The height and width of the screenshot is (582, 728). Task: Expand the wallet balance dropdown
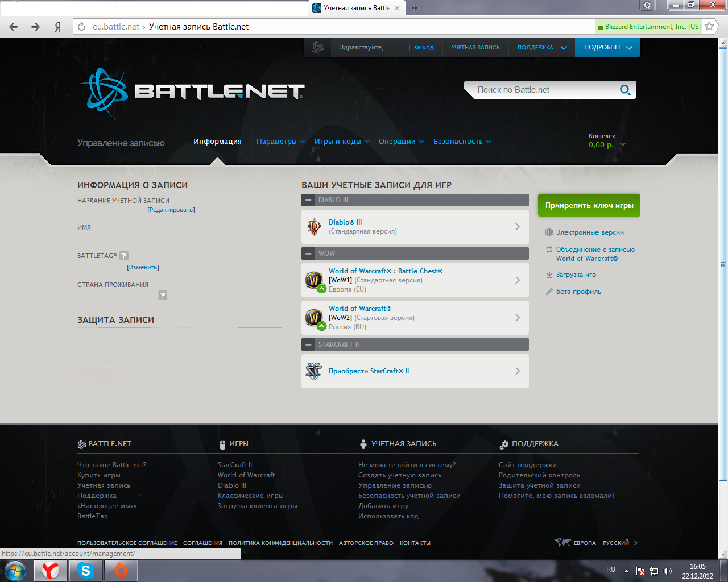[622, 145]
